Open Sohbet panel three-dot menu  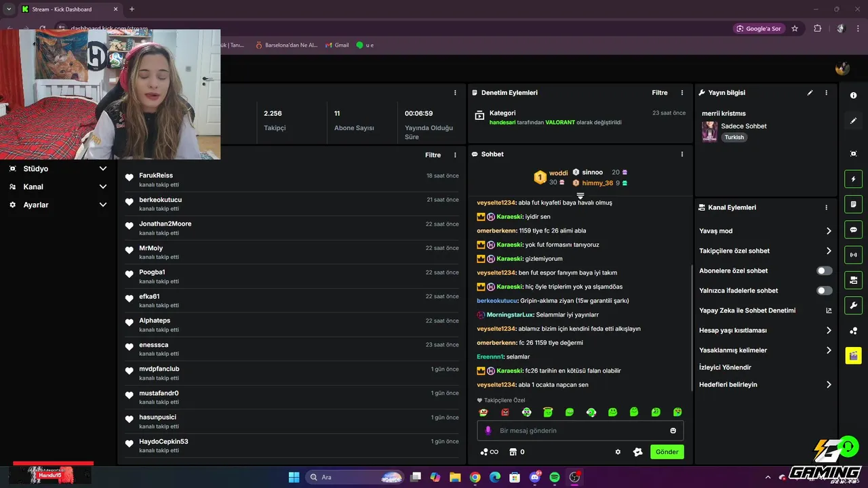(x=682, y=155)
